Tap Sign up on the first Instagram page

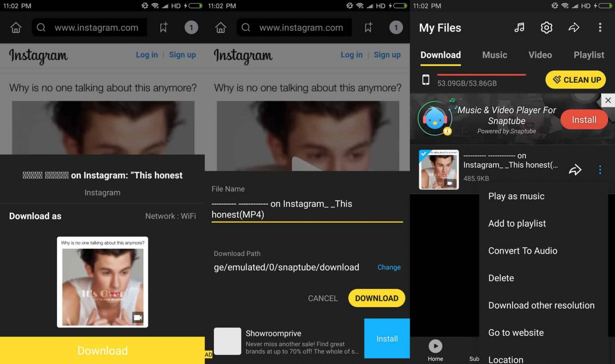pyautogui.click(x=182, y=55)
